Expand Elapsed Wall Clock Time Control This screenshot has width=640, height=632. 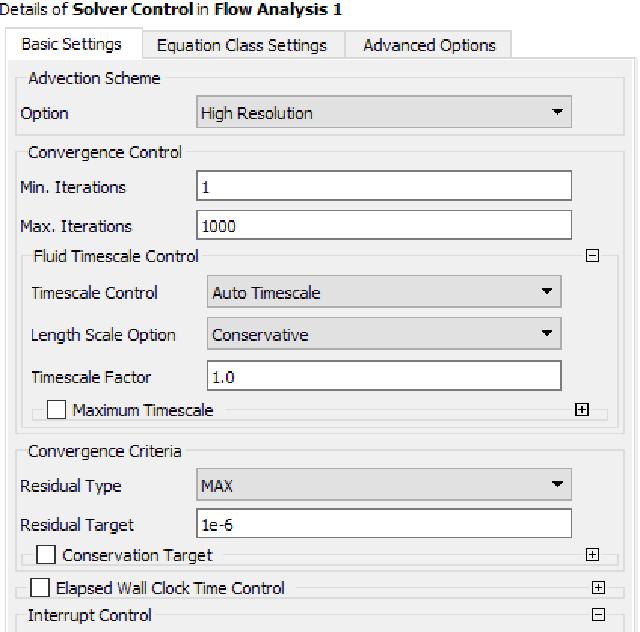click(x=598, y=587)
